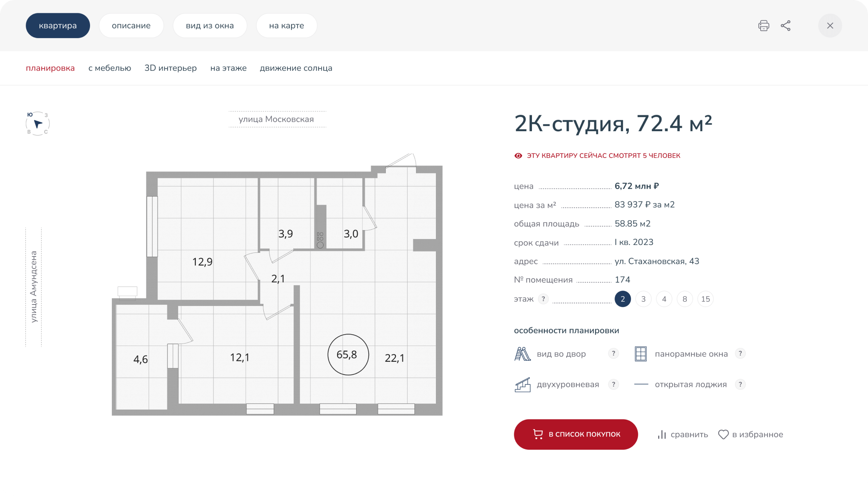Switch to описание tab

[x=131, y=26]
